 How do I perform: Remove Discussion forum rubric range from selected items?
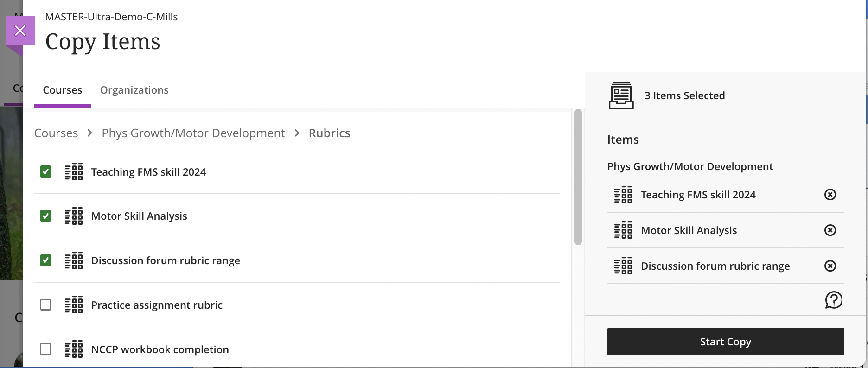coord(830,266)
